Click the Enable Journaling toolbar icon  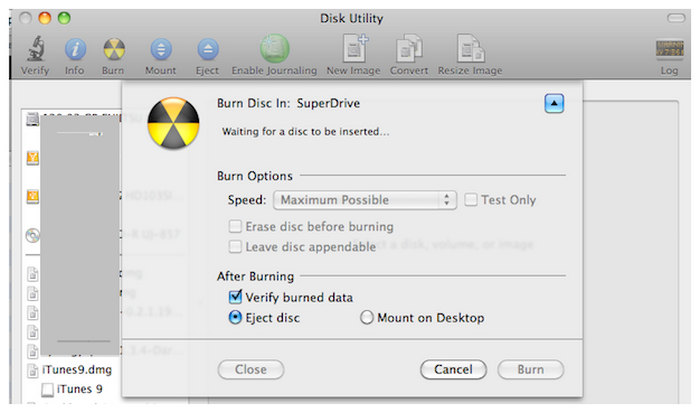pyautogui.click(x=274, y=49)
